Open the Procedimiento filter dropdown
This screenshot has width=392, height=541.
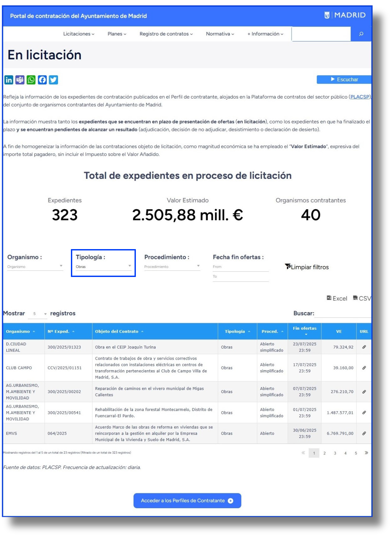pyautogui.click(x=172, y=267)
